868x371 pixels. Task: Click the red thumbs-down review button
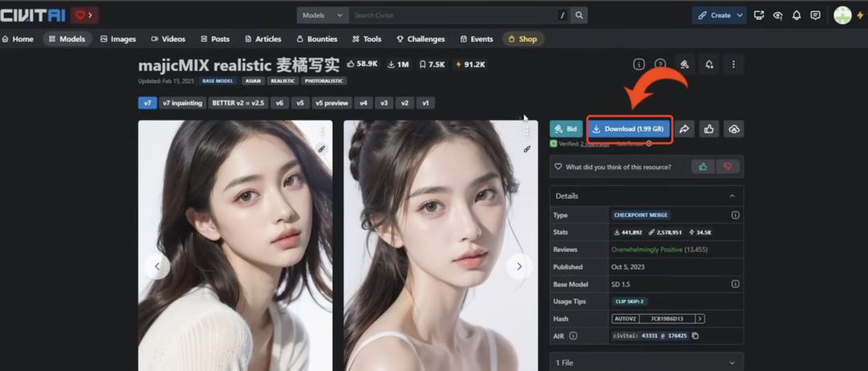point(728,167)
